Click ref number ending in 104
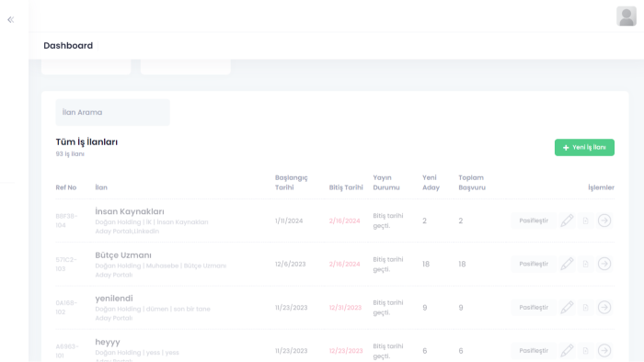 tap(66, 221)
